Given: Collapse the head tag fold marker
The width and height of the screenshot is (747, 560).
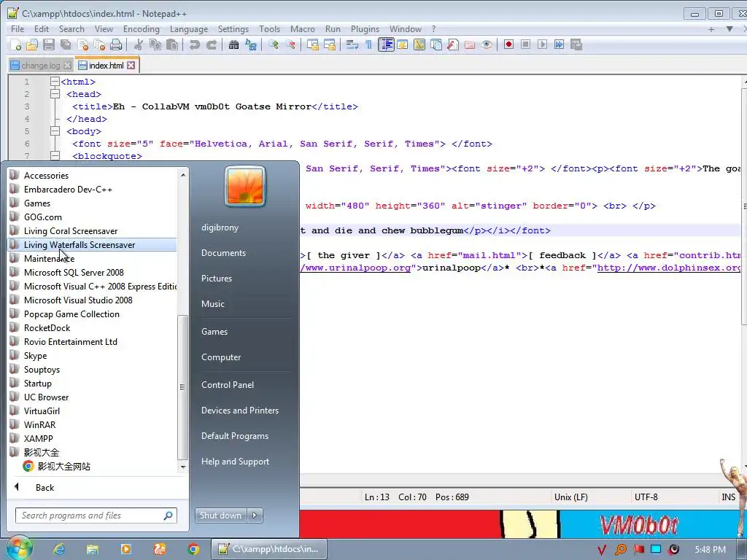Looking at the screenshot, I should (55, 94).
